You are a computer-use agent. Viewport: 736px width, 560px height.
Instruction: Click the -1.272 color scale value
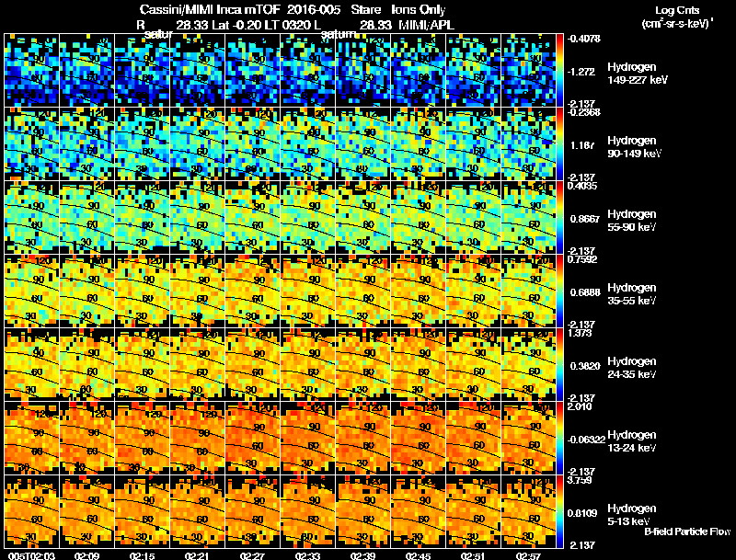coord(581,72)
